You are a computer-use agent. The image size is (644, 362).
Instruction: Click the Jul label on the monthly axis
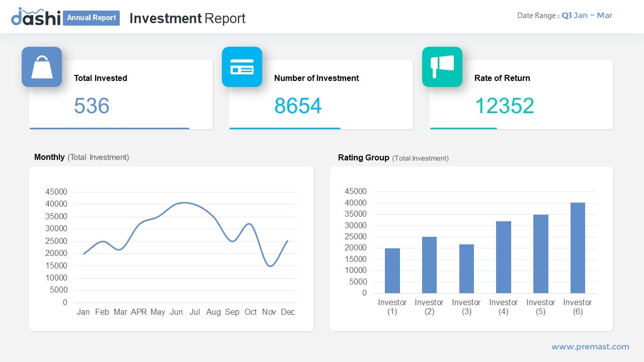(195, 312)
